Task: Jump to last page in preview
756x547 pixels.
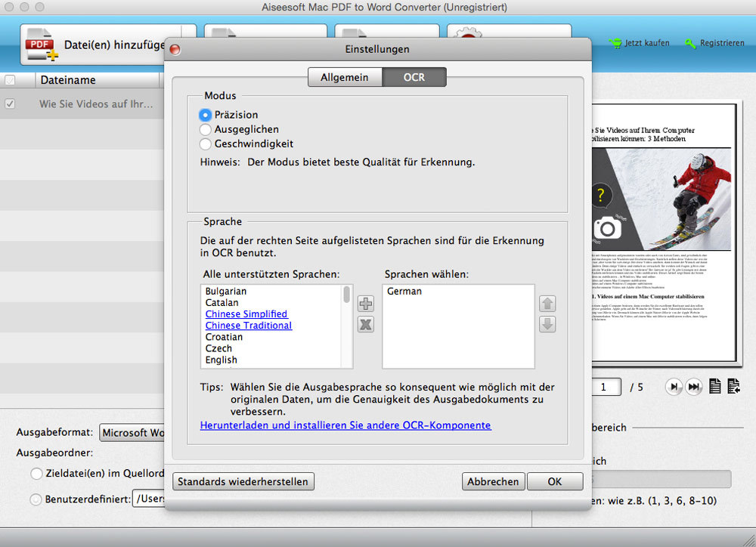Action: tap(694, 387)
